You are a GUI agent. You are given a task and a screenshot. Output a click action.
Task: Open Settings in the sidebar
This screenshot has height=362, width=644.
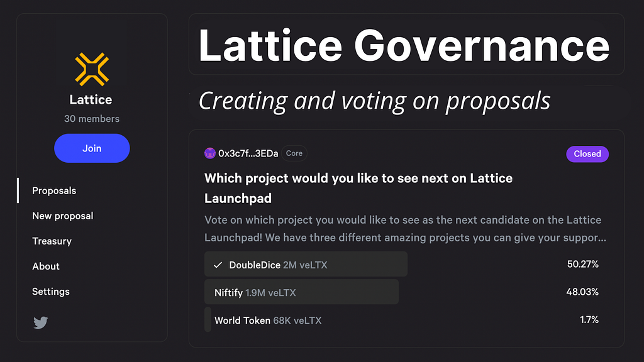pos(51,292)
